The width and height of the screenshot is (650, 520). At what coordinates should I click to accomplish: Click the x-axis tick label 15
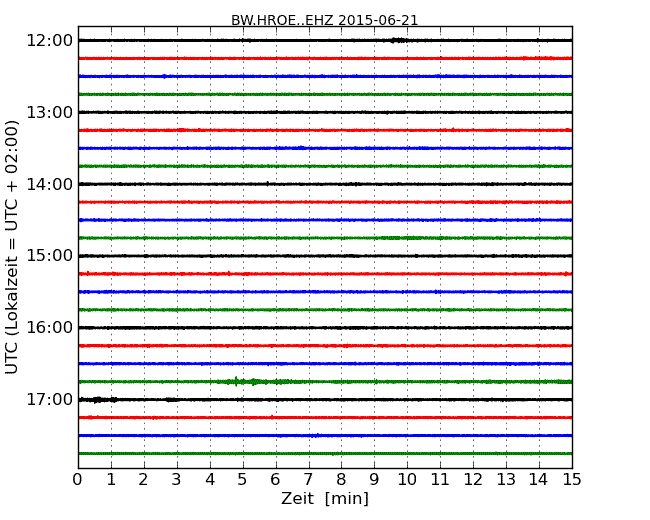pyautogui.click(x=572, y=480)
